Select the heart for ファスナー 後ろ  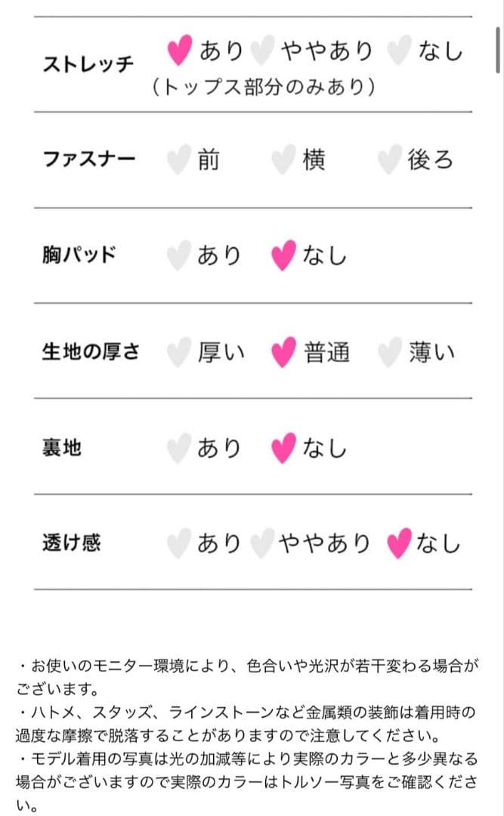pyautogui.click(x=389, y=161)
